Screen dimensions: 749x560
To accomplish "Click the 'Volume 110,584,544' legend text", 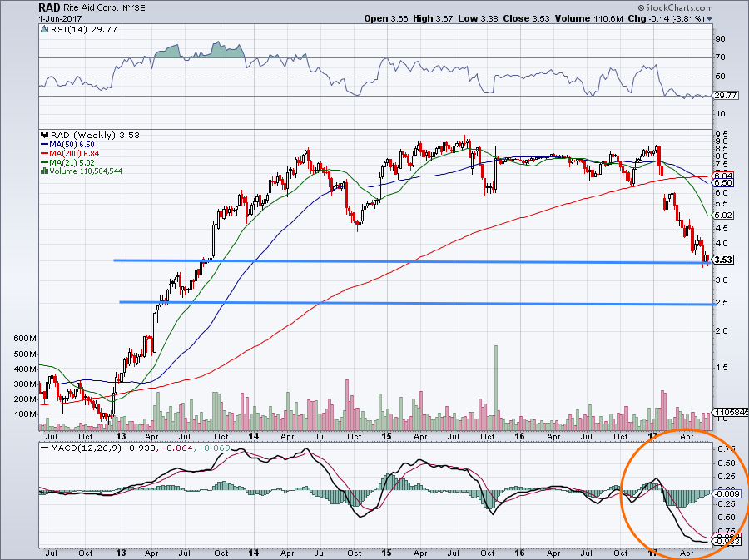I will tap(86, 171).
